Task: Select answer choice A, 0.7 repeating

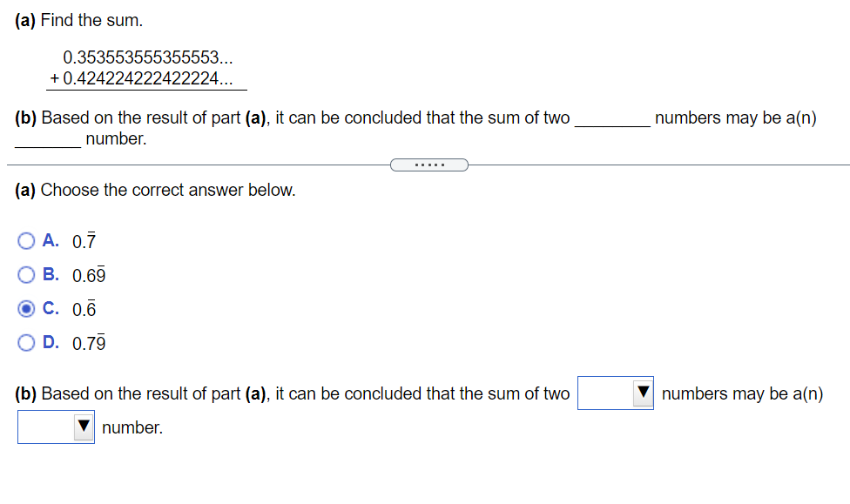Action: pos(26,240)
